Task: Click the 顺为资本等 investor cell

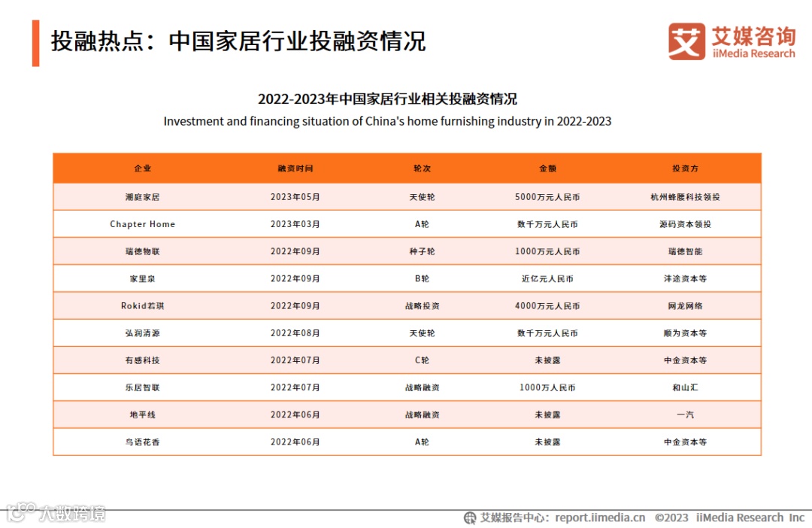Action: [685, 333]
